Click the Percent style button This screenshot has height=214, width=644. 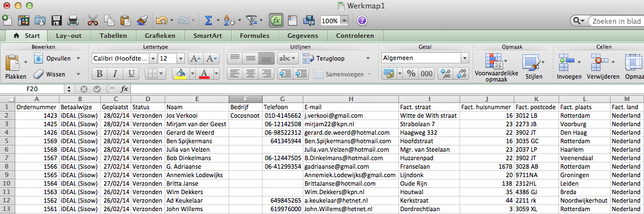(411, 74)
